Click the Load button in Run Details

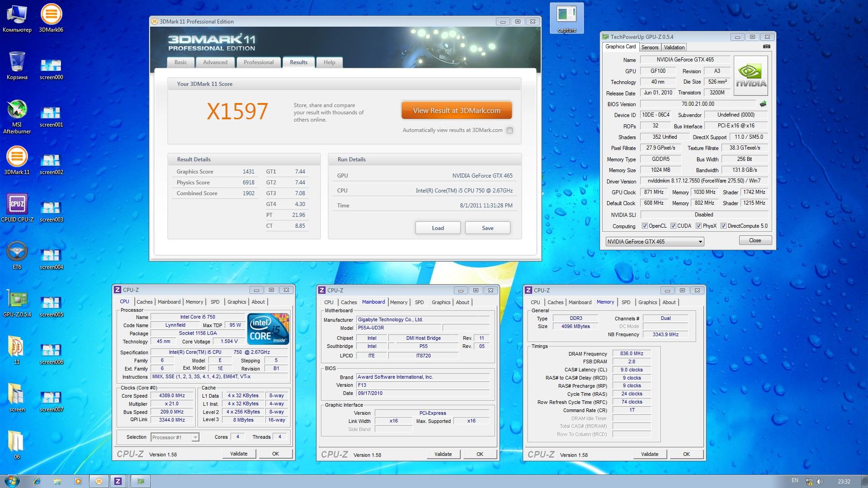438,228
